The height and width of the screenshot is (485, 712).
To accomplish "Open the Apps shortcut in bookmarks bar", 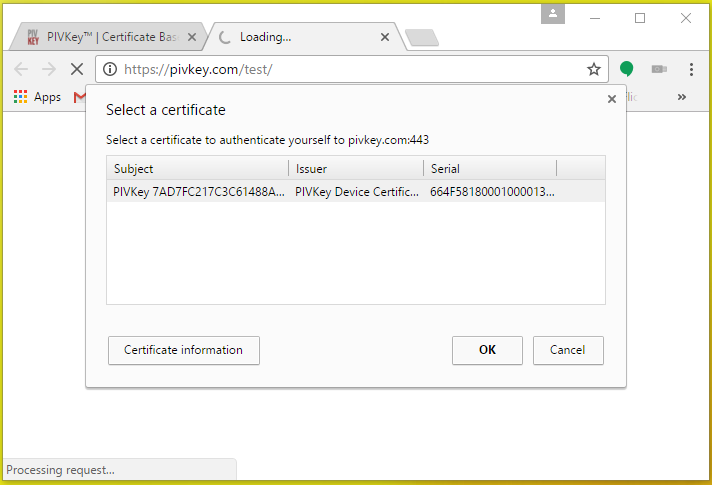I will pyautogui.click(x=37, y=97).
